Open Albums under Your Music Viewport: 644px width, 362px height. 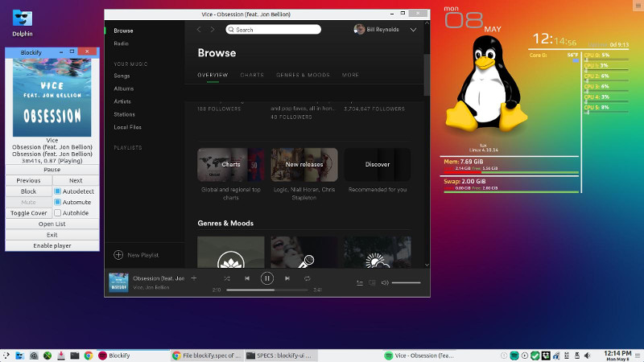coord(124,88)
